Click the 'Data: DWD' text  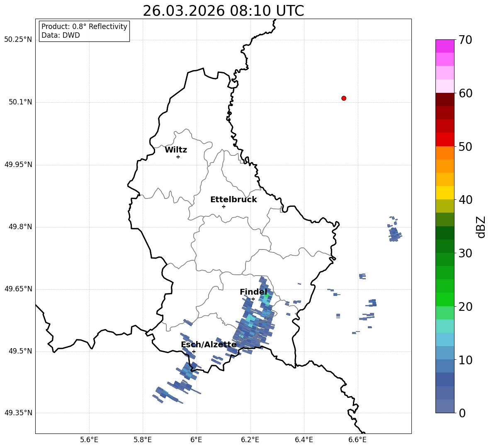61,35
